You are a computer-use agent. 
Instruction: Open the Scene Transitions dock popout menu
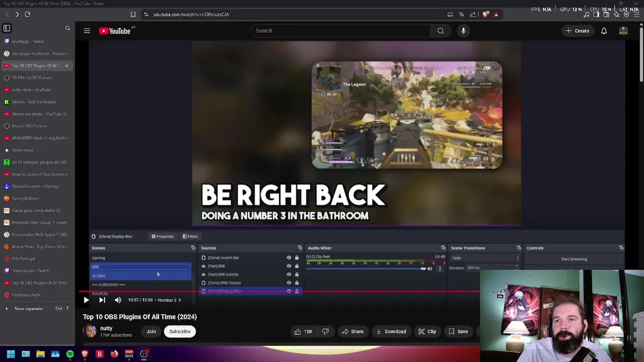click(x=519, y=248)
